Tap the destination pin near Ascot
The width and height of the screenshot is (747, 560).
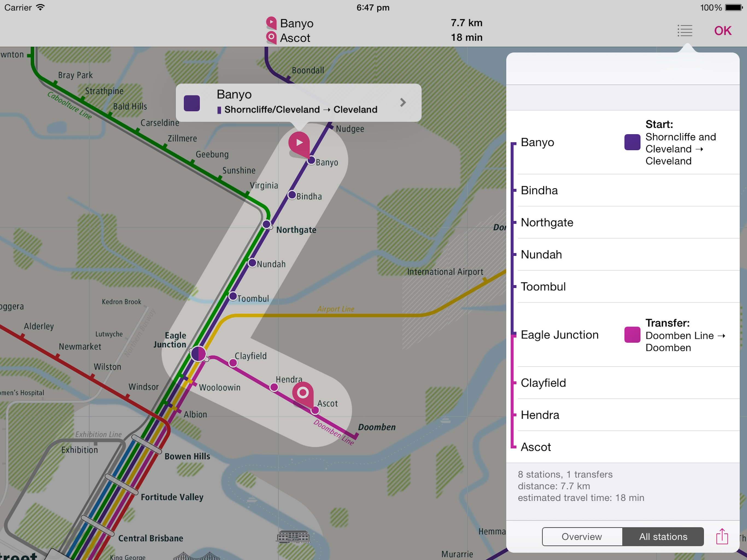303,393
